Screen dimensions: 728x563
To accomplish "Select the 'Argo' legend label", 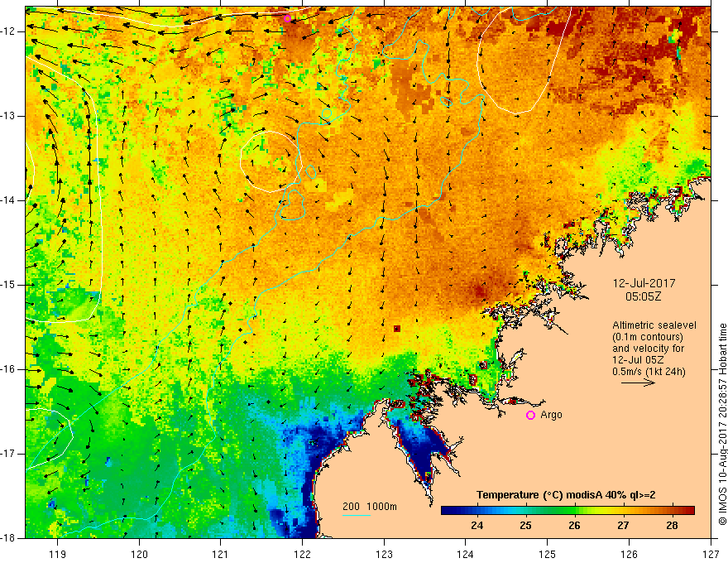I will click(551, 415).
